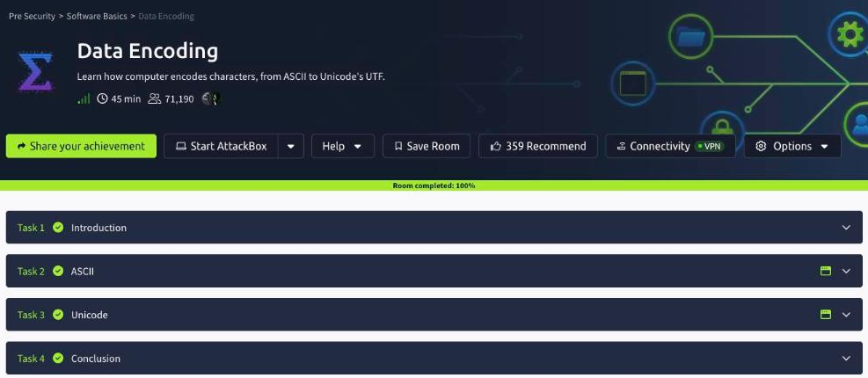Expand Task 2 ASCII chevron
The width and height of the screenshot is (868, 378).
pos(846,271)
